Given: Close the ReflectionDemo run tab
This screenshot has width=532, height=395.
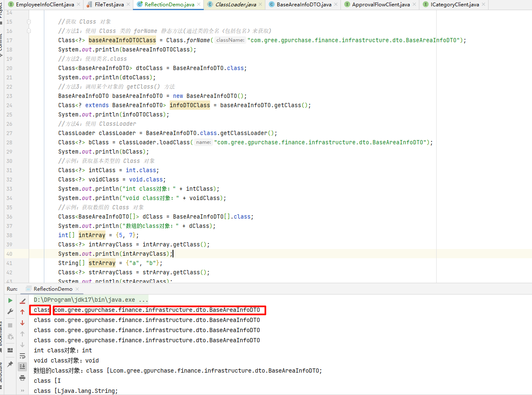Looking at the screenshot, I should pyautogui.click(x=77, y=289).
